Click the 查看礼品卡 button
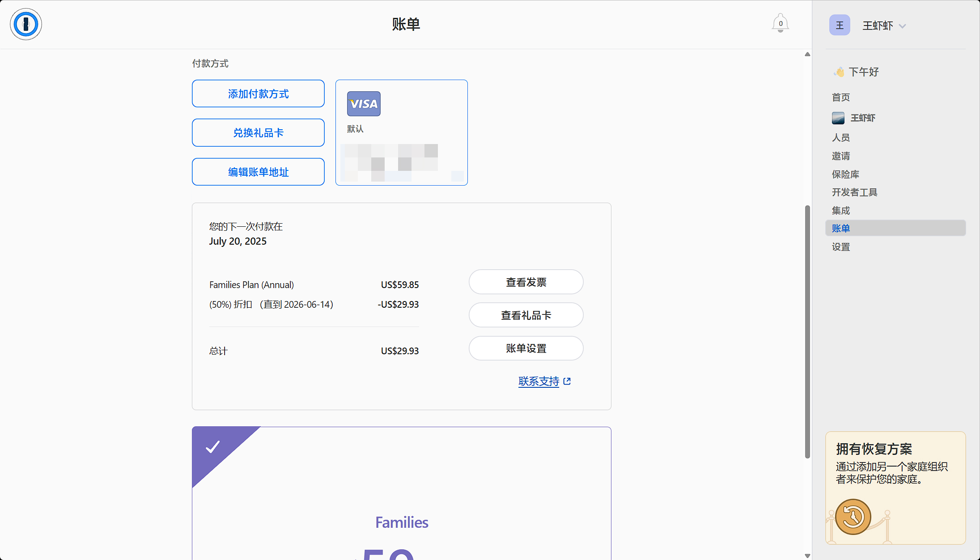The width and height of the screenshot is (980, 560). point(526,315)
